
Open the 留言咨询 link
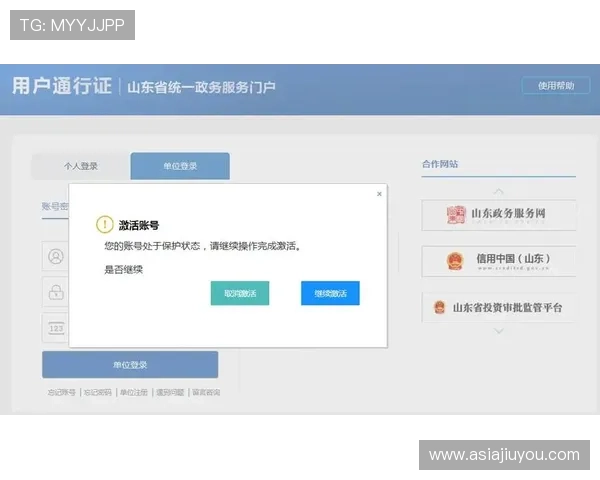pyautogui.click(x=206, y=392)
